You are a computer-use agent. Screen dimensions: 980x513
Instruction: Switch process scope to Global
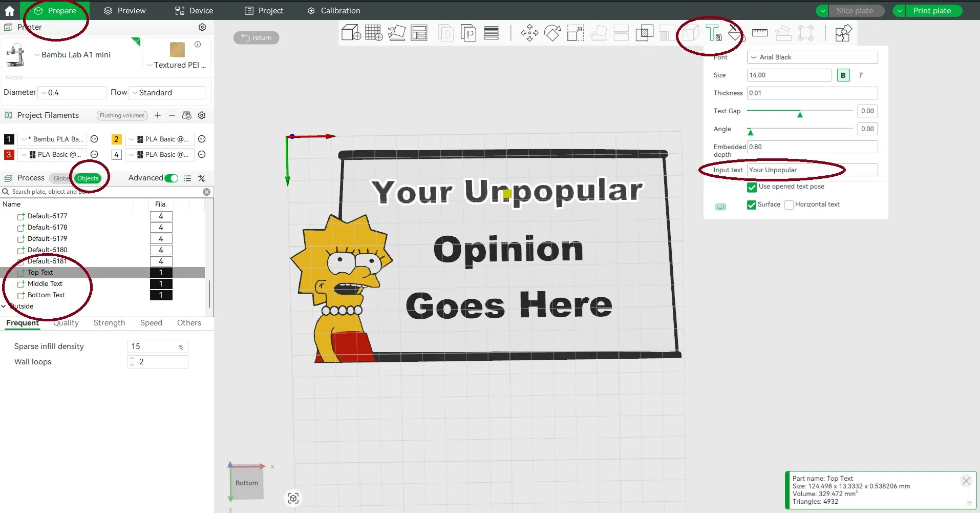pyautogui.click(x=61, y=178)
